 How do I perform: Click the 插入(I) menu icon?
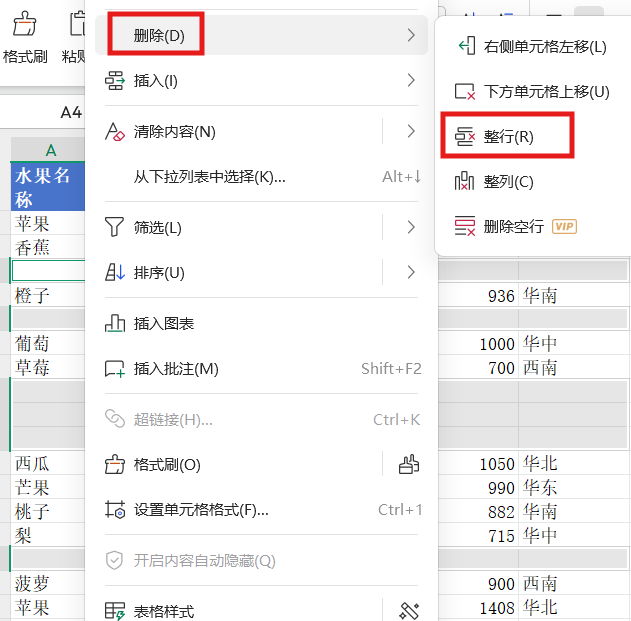click(115, 80)
